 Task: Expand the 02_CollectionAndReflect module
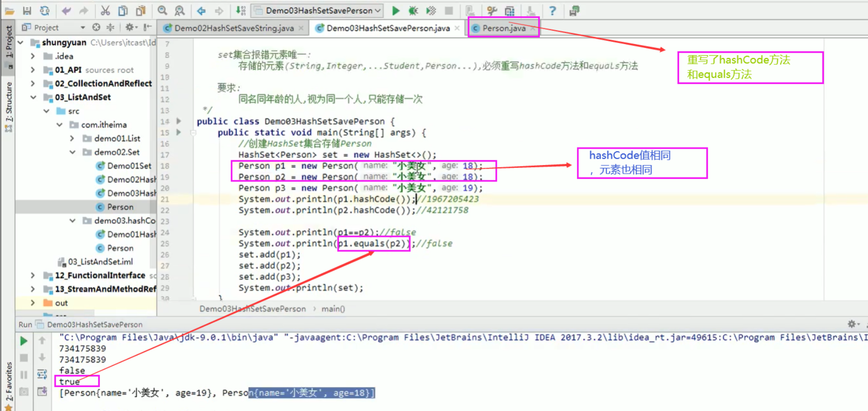click(x=33, y=83)
